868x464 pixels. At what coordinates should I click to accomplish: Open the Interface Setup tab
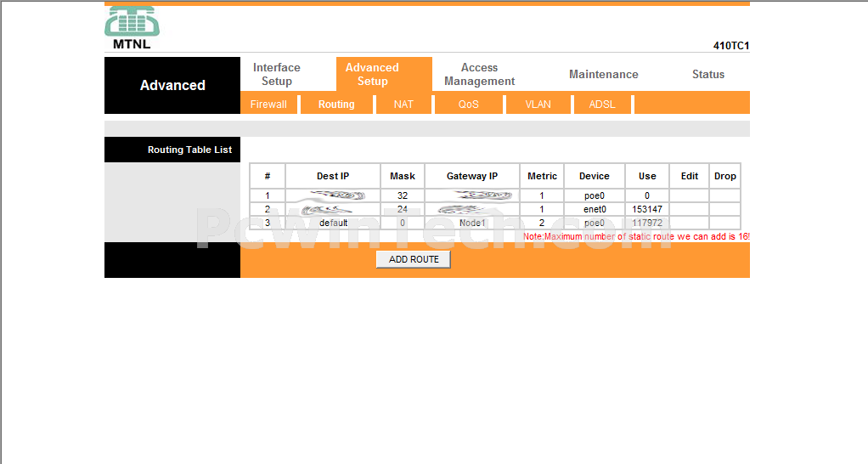[277, 74]
